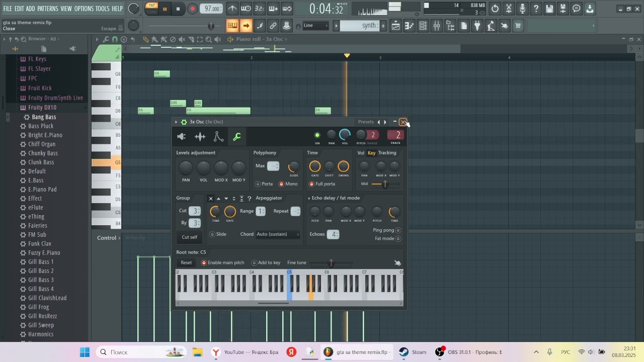
Task: Open the Fruity DX10 folder in browser
Action: coord(42,108)
